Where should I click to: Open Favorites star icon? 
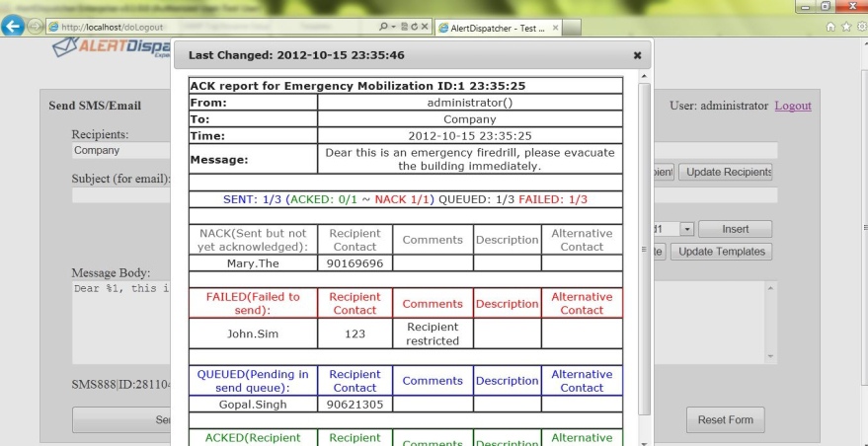pos(846,26)
